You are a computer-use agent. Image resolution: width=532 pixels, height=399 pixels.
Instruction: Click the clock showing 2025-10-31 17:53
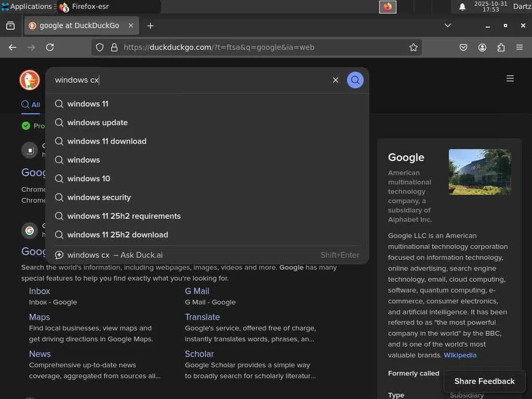point(490,6)
